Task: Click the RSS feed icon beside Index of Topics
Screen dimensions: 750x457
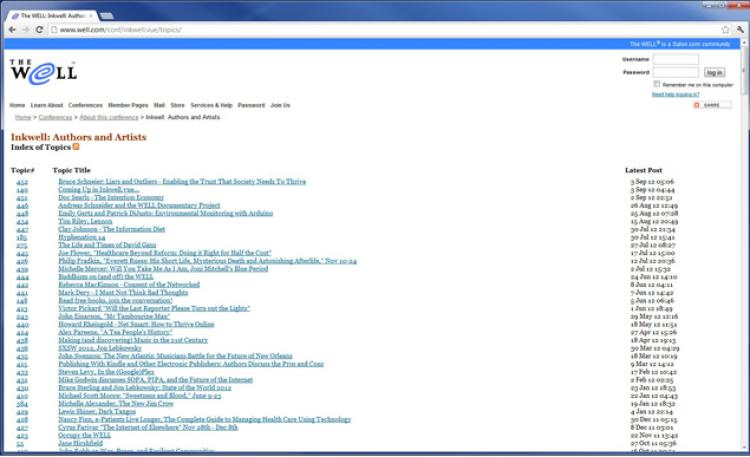Action: coord(76,147)
